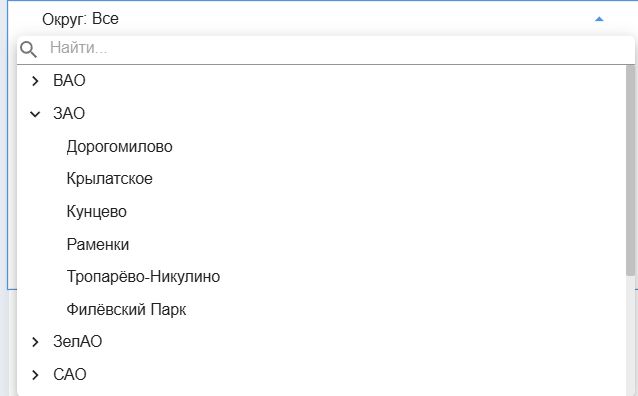This screenshot has height=396, width=638.
Task: Collapse the Округ dropdown with blue arrow
Action: click(x=599, y=19)
